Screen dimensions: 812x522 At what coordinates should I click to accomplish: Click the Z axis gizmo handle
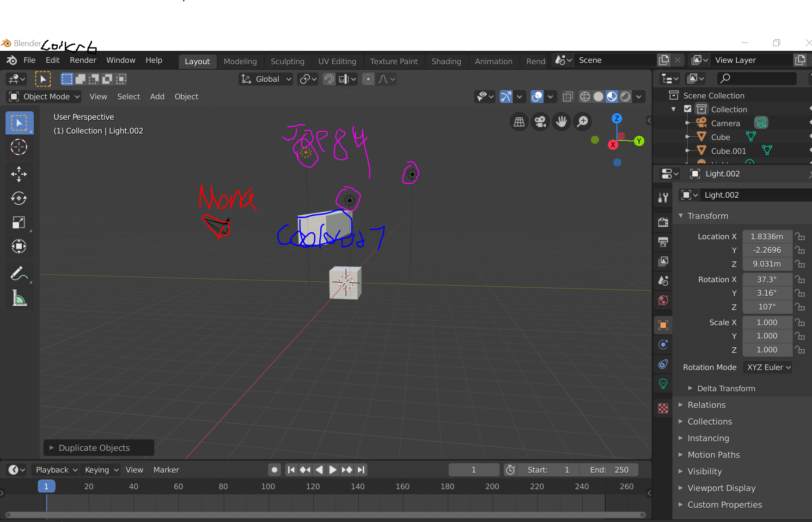click(x=617, y=118)
